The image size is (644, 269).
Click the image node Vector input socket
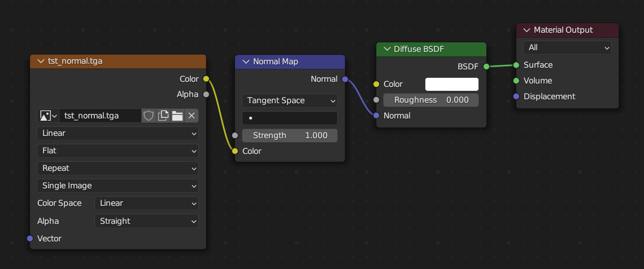pyautogui.click(x=30, y=238)
